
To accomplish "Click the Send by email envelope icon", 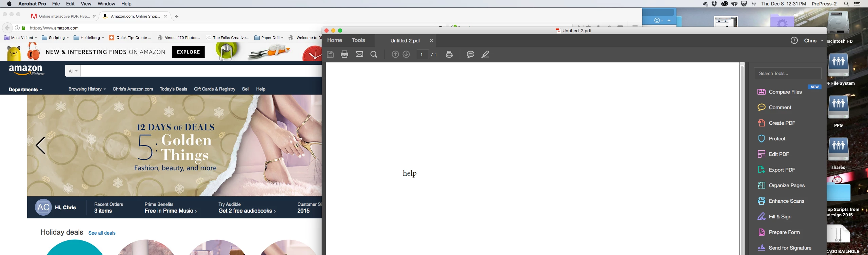I will [359, 54].
